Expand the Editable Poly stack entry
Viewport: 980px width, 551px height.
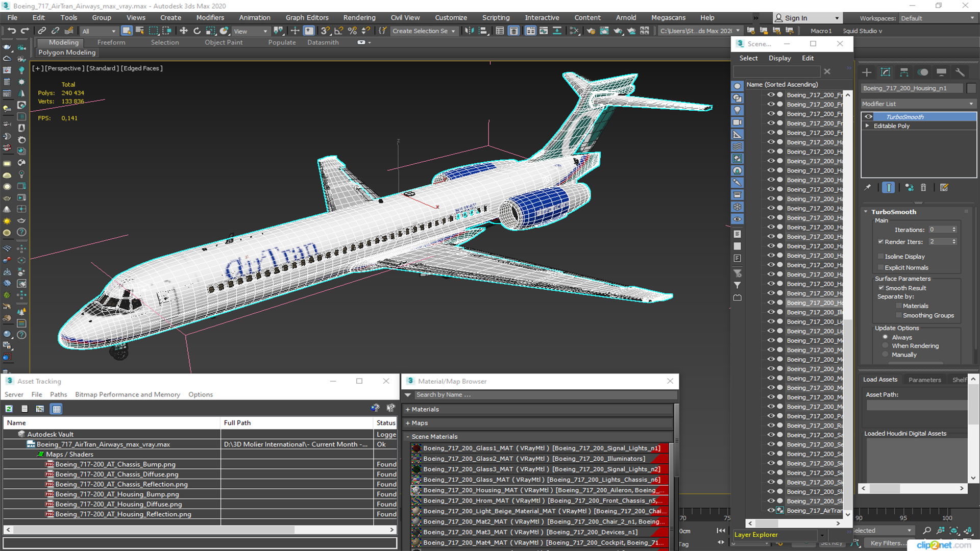tap(867, 126)
